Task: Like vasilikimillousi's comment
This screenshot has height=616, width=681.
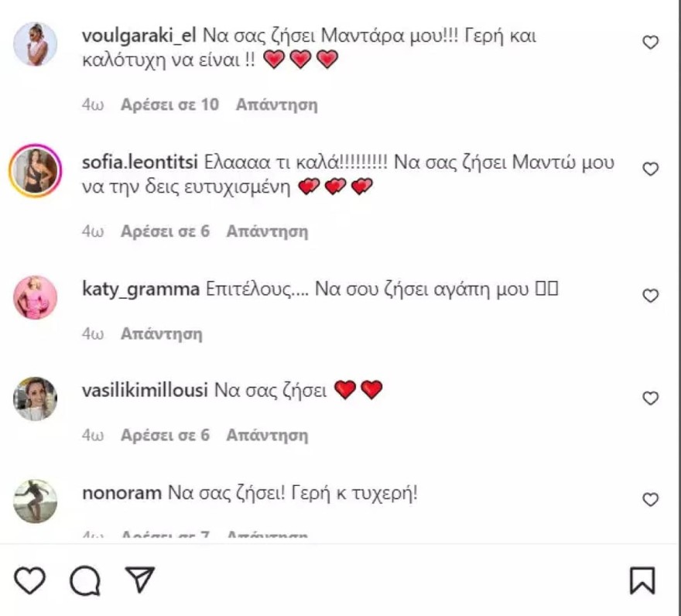Action: click(x=651, y=399)
